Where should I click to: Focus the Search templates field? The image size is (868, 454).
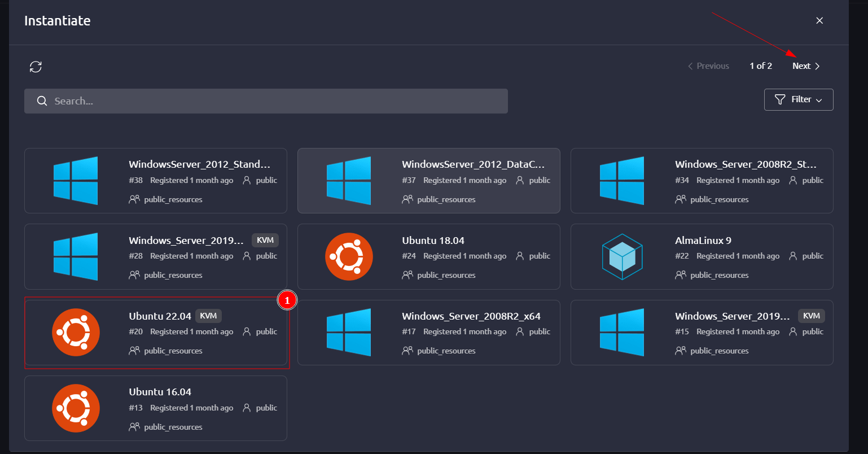coord(271,101)
